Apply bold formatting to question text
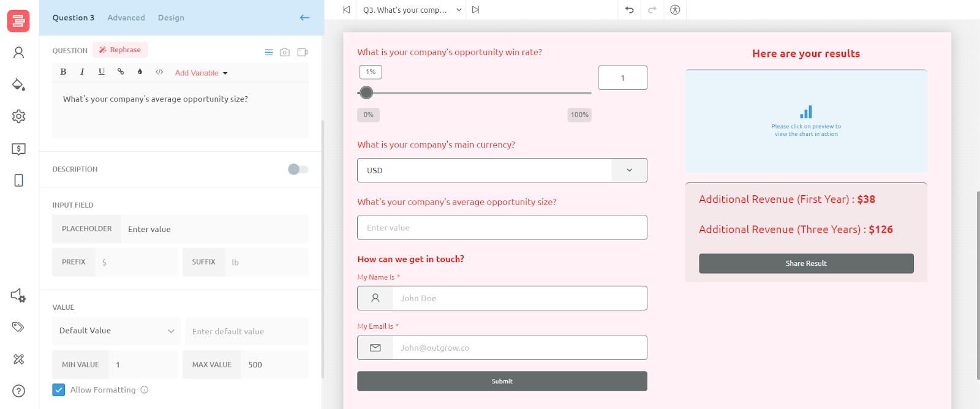The width and height of the screenshot is (980, 409). (63, 72)
